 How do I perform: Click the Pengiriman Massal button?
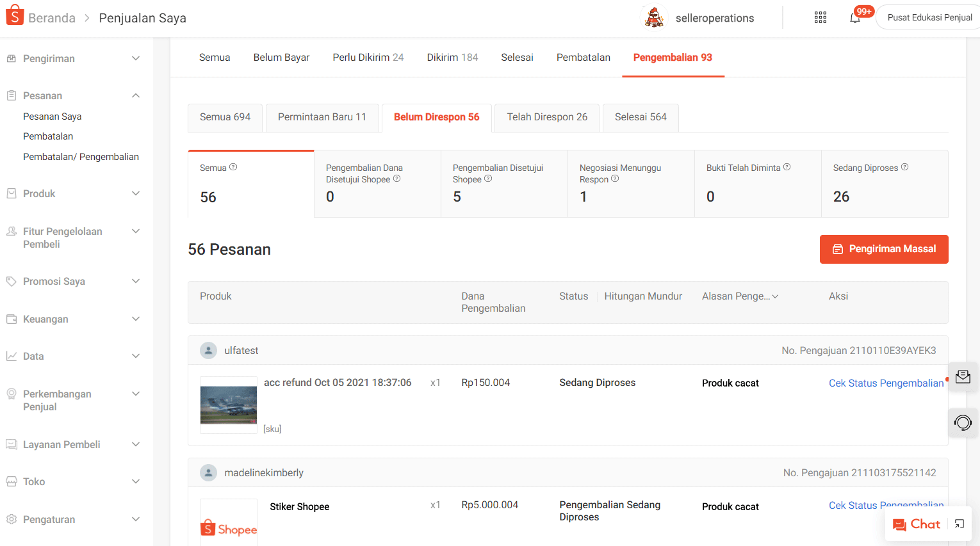(x=884, y=249)
